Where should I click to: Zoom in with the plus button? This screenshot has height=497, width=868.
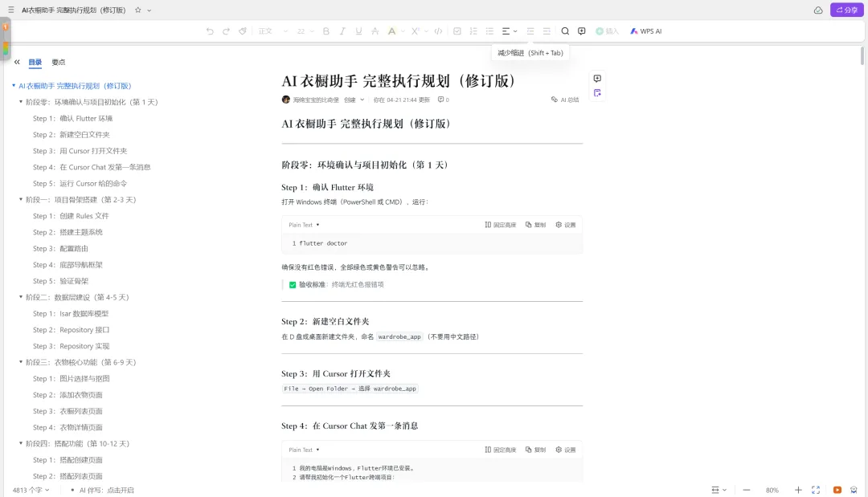point(798,491)
